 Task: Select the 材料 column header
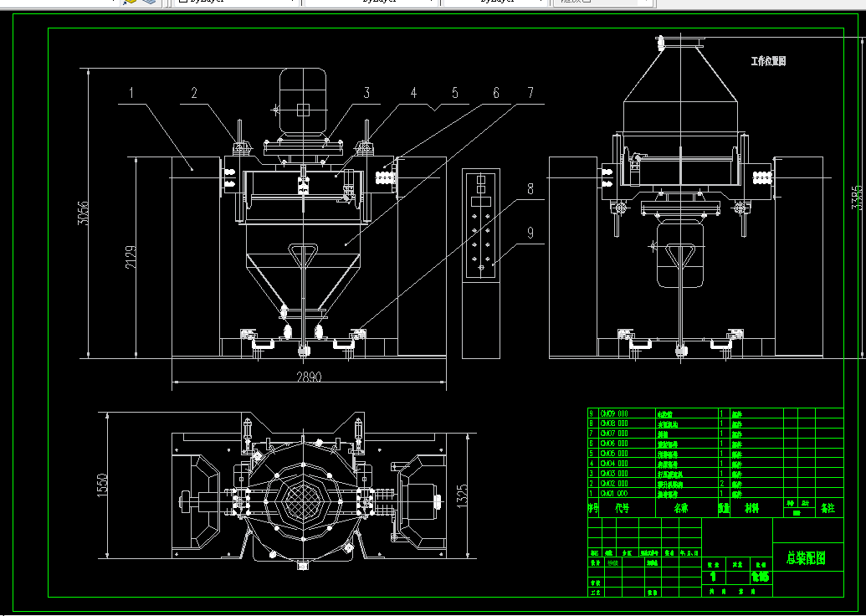point(751,508)
